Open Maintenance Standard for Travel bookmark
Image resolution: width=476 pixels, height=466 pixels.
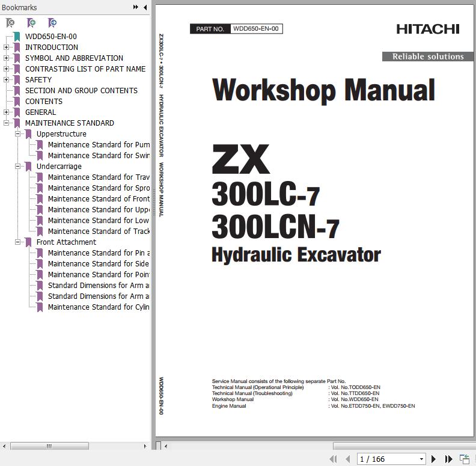(x=99, y=177)
